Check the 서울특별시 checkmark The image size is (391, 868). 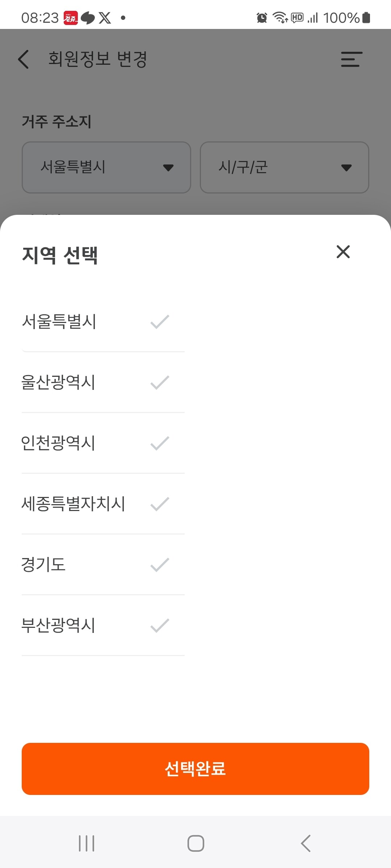(160, 322)
